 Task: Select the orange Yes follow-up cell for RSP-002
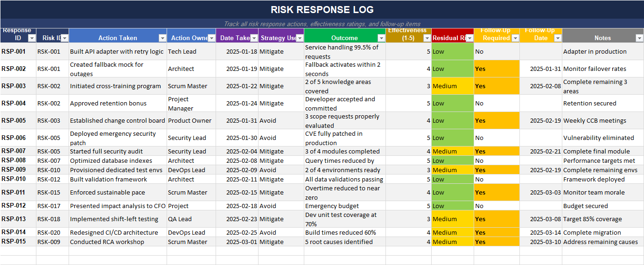[x=497, y=69]
